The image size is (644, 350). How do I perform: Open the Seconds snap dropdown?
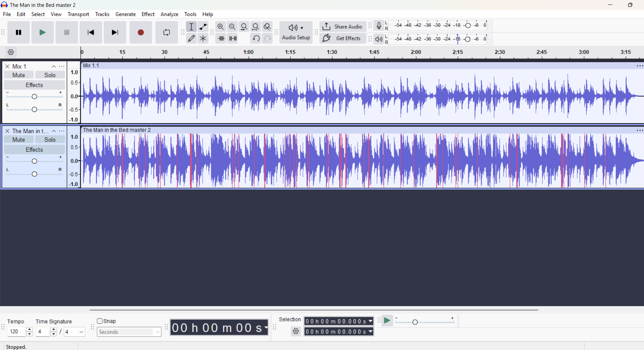129,332
